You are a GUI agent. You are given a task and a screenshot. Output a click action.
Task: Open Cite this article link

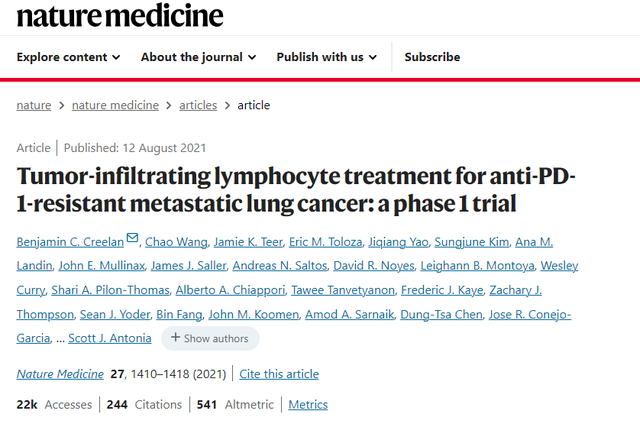point(279,374)
